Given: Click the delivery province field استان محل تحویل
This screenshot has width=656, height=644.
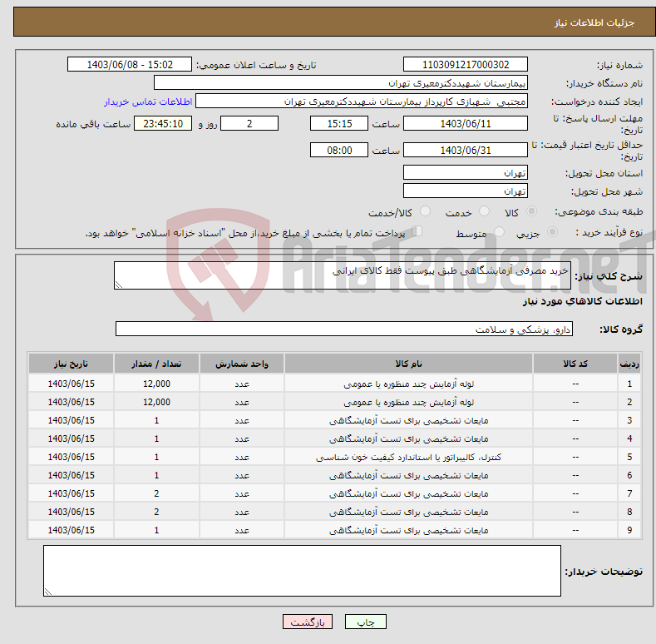Looking at the screenshot, I should click(x=466, y=172).
